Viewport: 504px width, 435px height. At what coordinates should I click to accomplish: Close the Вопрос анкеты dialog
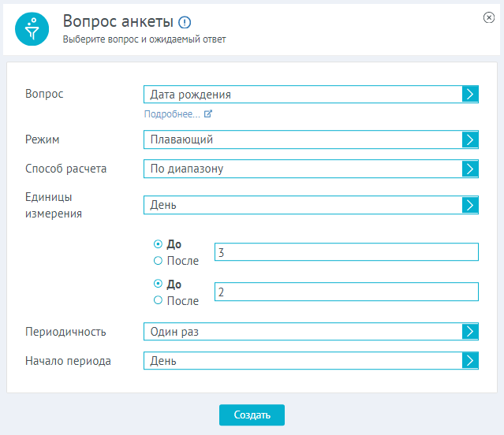point(488,17)
